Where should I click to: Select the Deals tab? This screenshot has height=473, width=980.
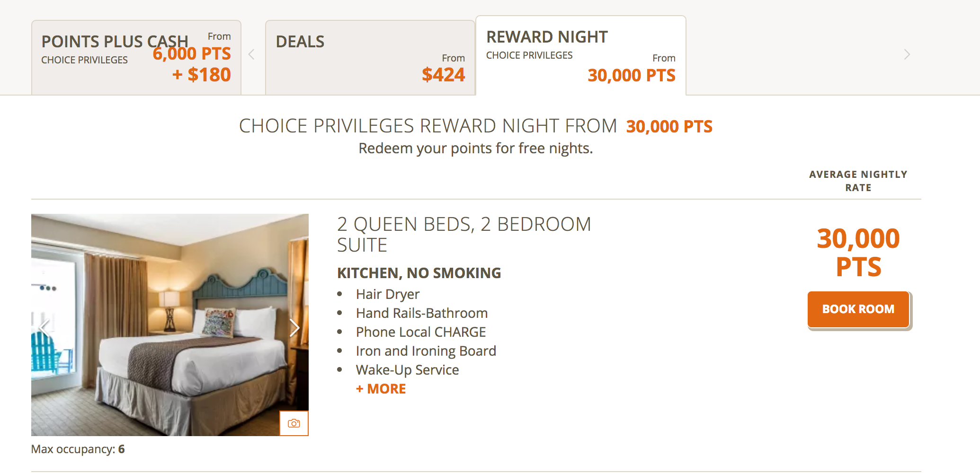370,57
